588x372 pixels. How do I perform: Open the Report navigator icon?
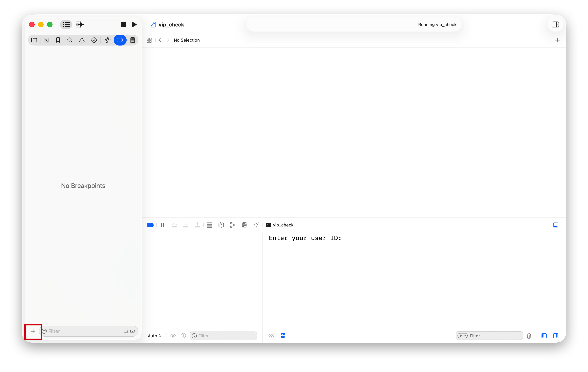point(132,40)
